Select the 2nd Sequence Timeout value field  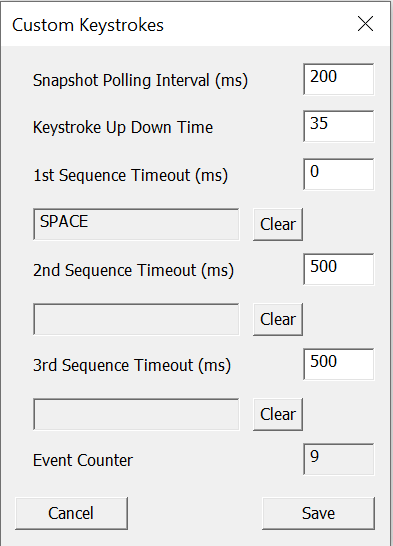338,269
